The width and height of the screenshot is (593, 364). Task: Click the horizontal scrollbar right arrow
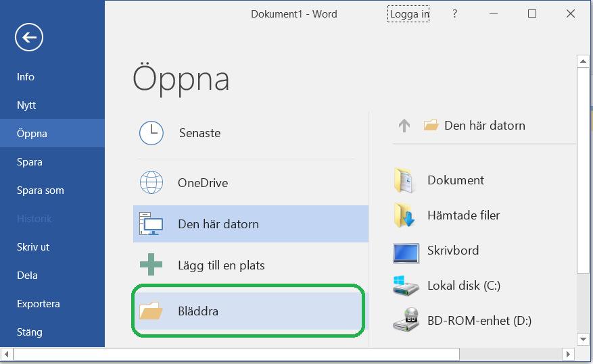pyautogui.click(x=568, y=354)
